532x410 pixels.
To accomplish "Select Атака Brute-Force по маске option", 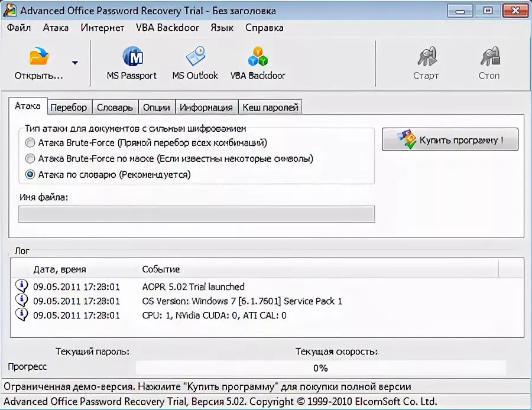I will (30, 158).
